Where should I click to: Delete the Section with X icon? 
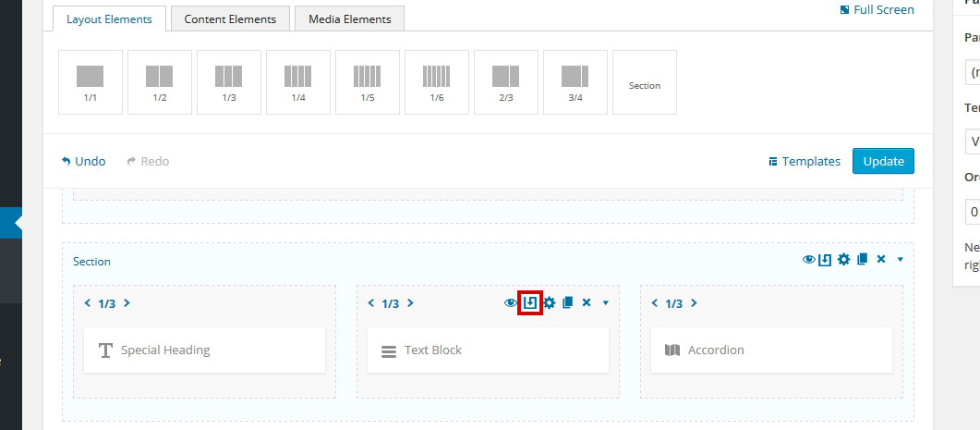tap(881, 259)
